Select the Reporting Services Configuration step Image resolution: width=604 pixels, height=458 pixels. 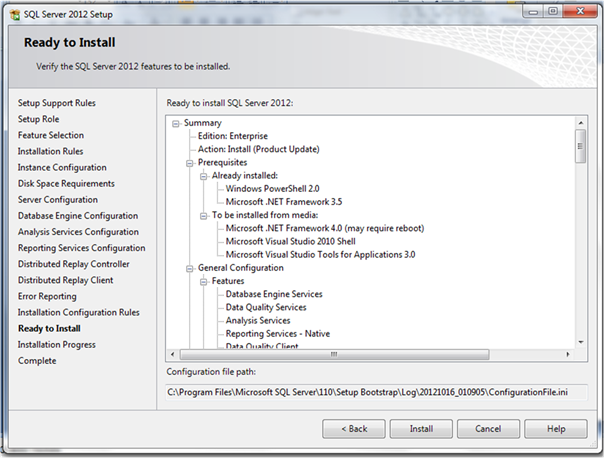pyautogui.click(x=82, y=248)
